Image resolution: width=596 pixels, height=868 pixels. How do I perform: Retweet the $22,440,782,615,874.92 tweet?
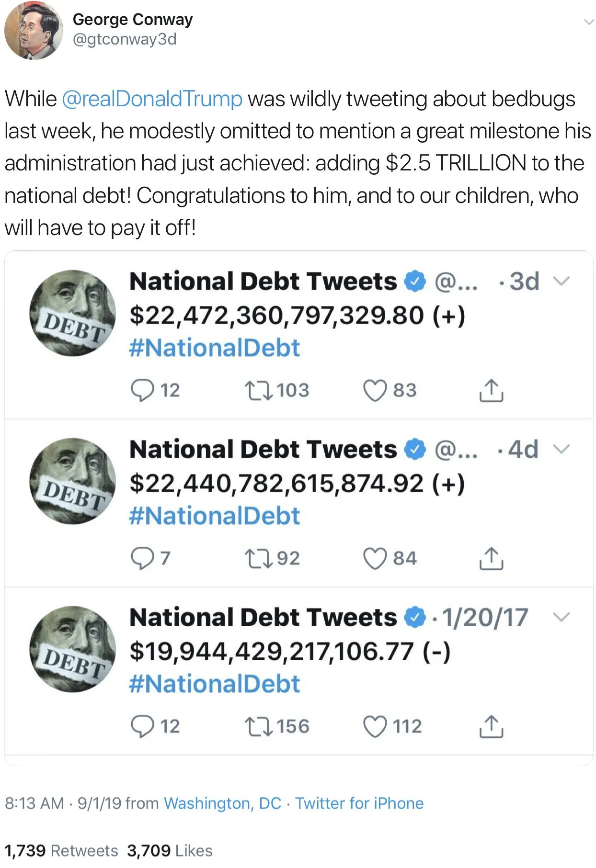click(x=259, y=558)
